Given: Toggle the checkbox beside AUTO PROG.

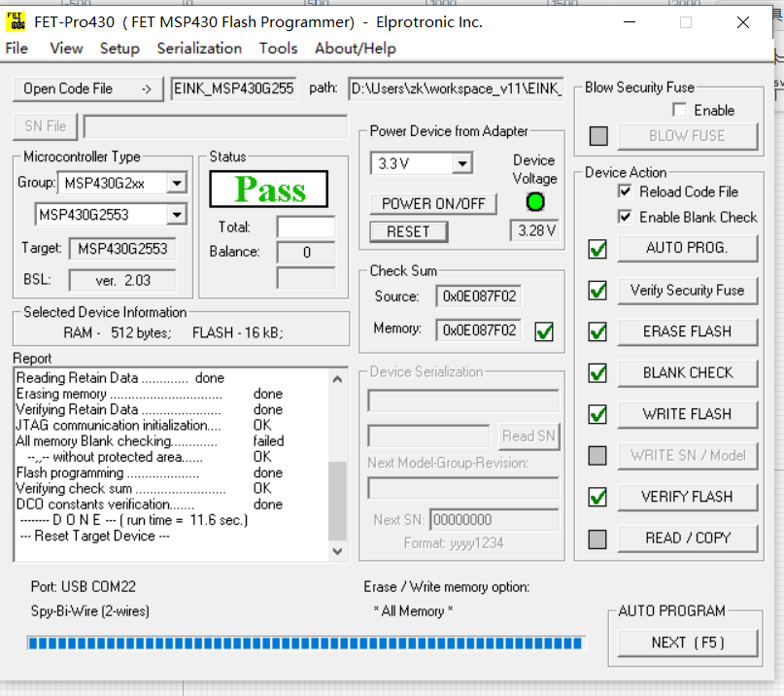Looking at the screenshot, I should 597,249.
